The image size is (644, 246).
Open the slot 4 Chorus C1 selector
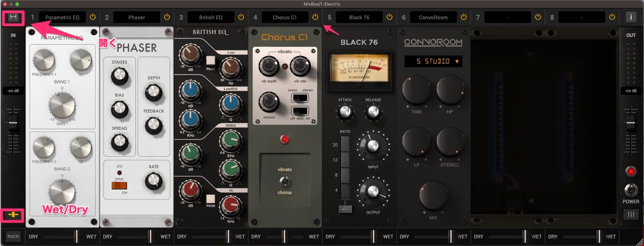point(285,18)
